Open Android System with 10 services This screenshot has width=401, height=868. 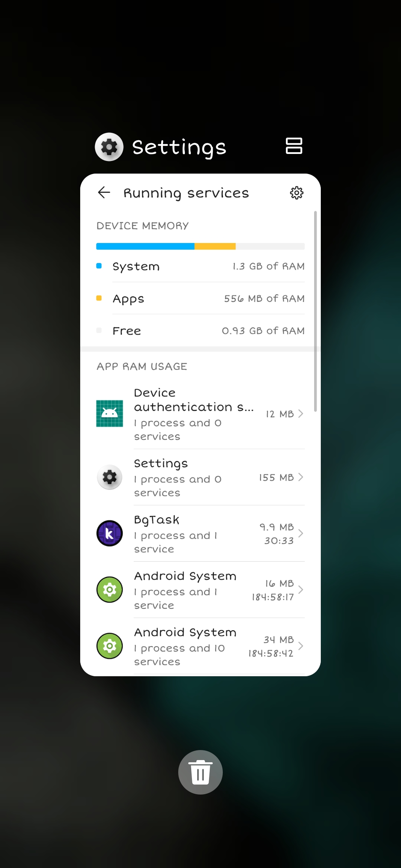point(200,646)
